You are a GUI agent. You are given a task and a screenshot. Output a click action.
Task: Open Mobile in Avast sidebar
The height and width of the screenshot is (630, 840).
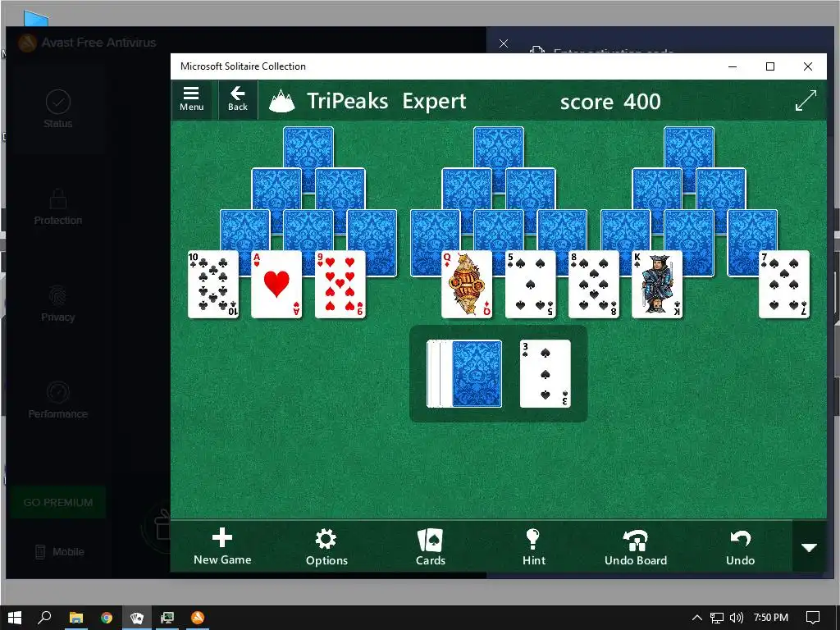click(59, 552)
